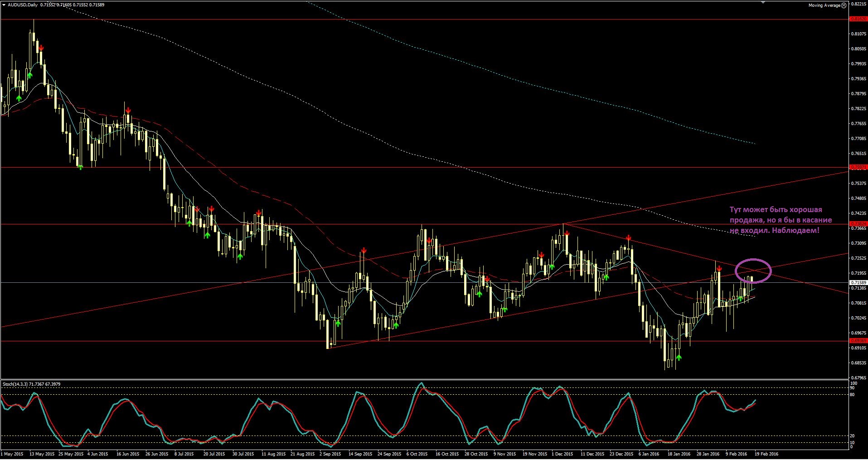Click the Stoch(14,3,3) indicator label
868x460 pixels.
pos(15,384)
